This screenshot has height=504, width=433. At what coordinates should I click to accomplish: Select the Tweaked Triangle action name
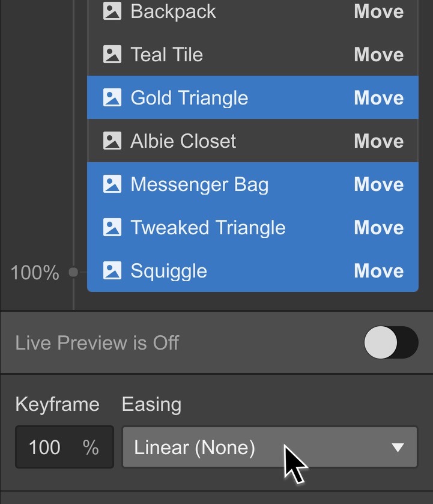coord(208,228)
